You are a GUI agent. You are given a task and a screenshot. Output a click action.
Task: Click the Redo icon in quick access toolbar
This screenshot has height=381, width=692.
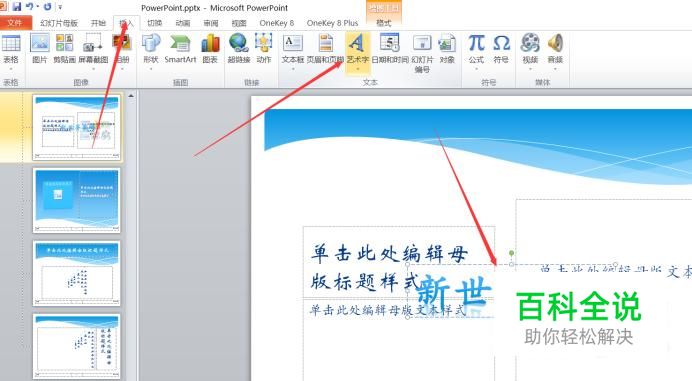pos(47,7)
